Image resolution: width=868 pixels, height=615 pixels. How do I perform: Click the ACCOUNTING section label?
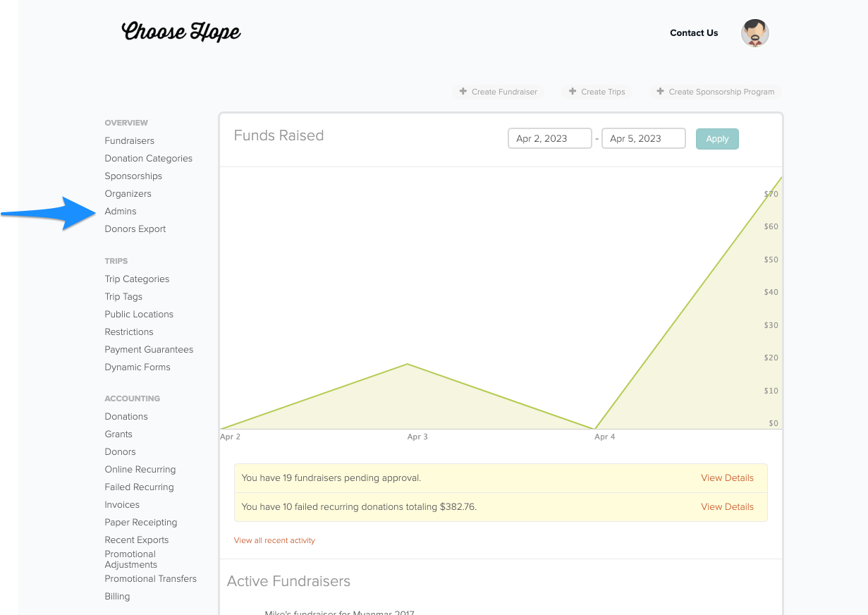click(133, 398)
